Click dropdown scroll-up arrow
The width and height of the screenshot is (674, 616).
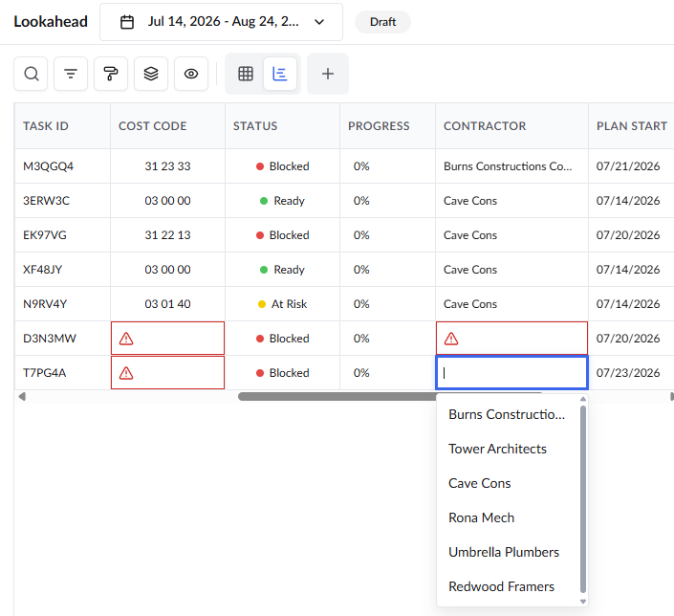pyautogui.click(x=583, y=399)
